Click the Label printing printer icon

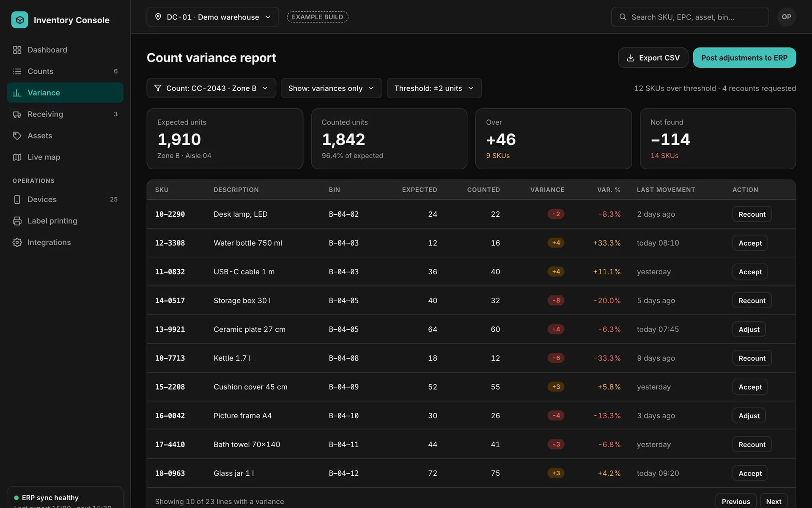tap(17, 221)
